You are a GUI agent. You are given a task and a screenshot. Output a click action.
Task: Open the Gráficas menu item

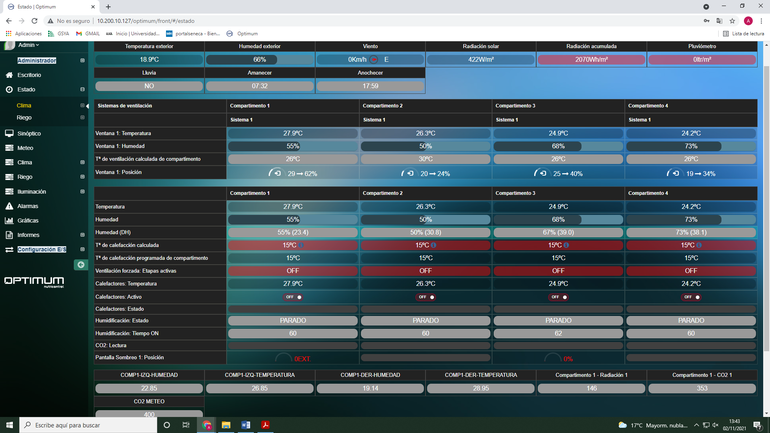(x=28, y=220)
